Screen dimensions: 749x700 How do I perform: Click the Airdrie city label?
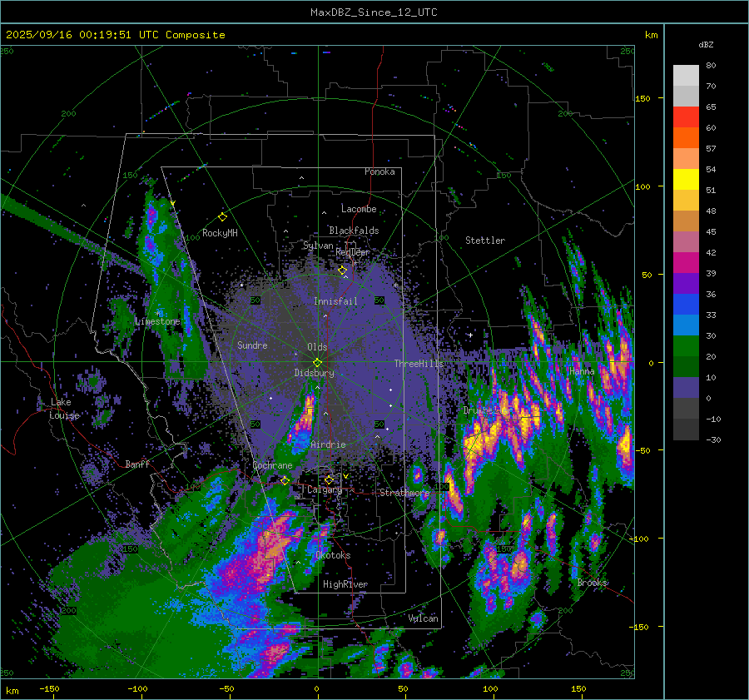pyautogui.click(x=328, y=444)
